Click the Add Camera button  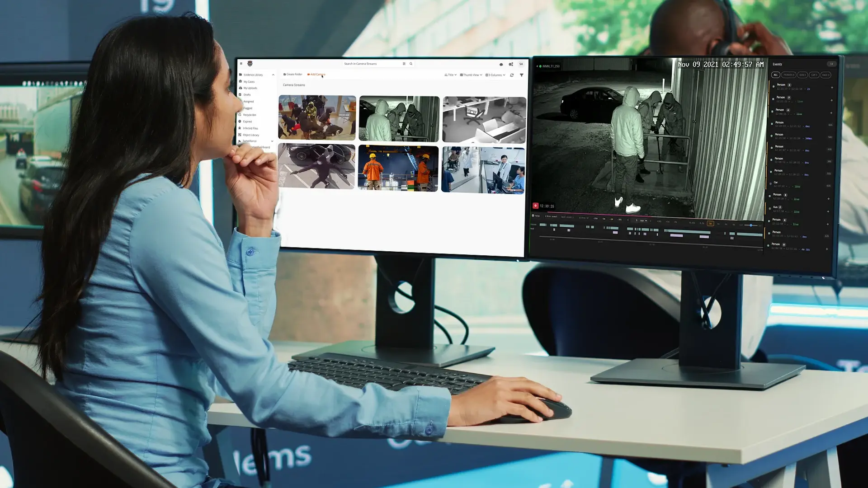[316, 74]
